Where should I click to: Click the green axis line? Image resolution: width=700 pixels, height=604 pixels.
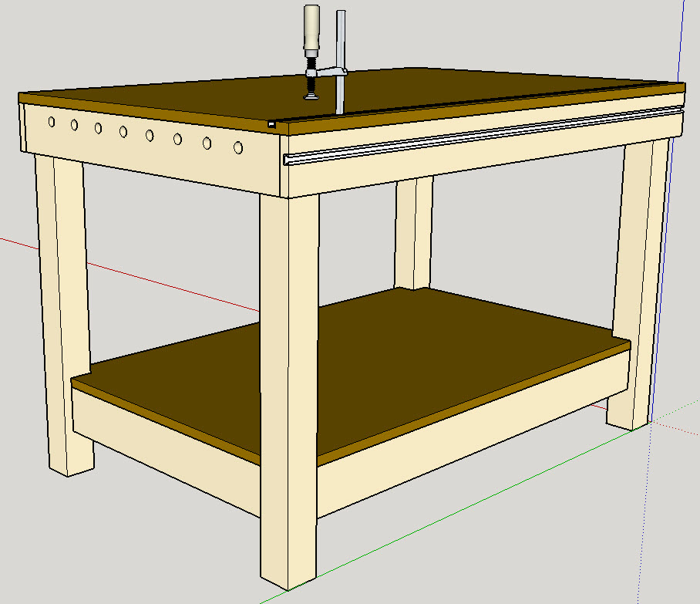point(463,509)
